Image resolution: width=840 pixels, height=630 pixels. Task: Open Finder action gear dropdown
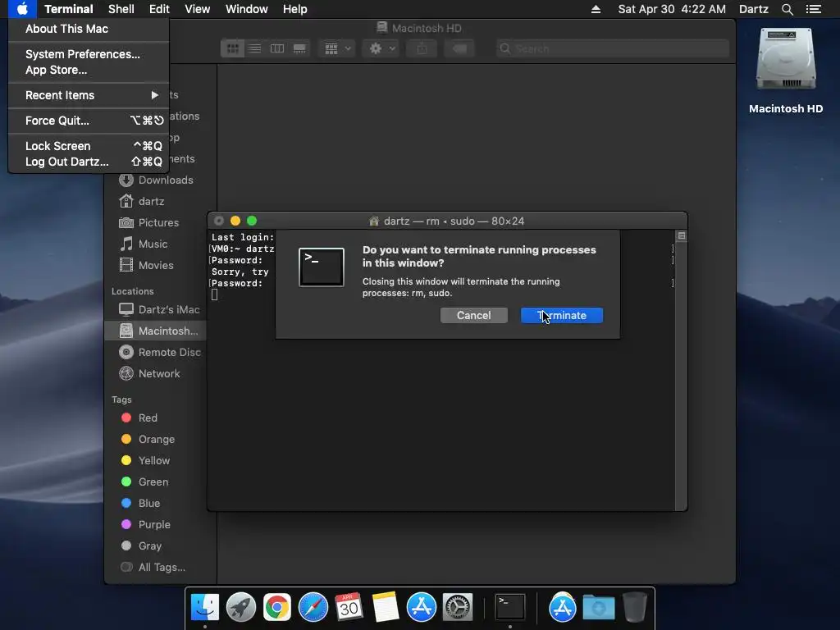(x=381, y=48)
